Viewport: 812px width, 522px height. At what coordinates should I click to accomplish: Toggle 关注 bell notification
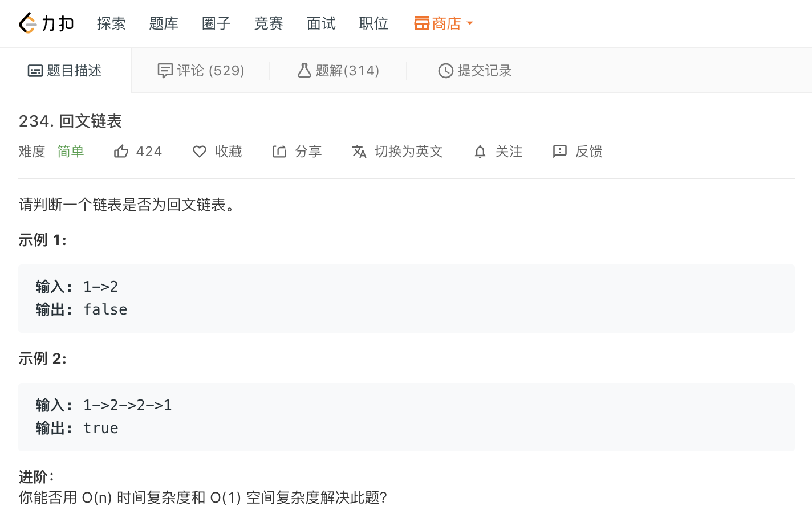pos(480,152)
